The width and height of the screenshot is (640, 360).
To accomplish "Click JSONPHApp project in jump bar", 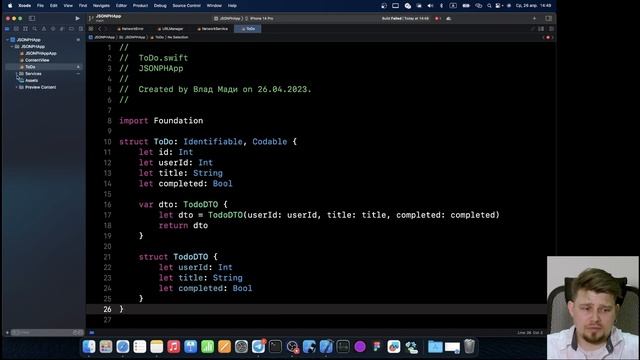I will click(102, 37).
